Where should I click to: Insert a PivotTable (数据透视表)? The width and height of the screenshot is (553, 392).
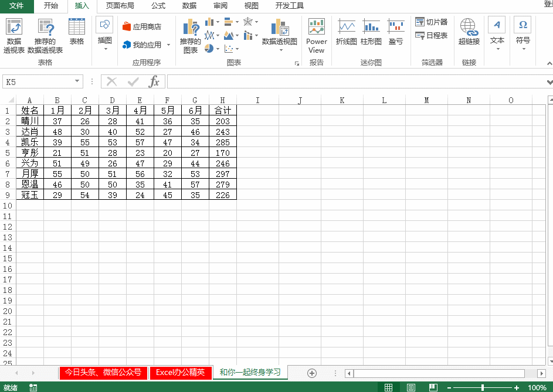14,36
